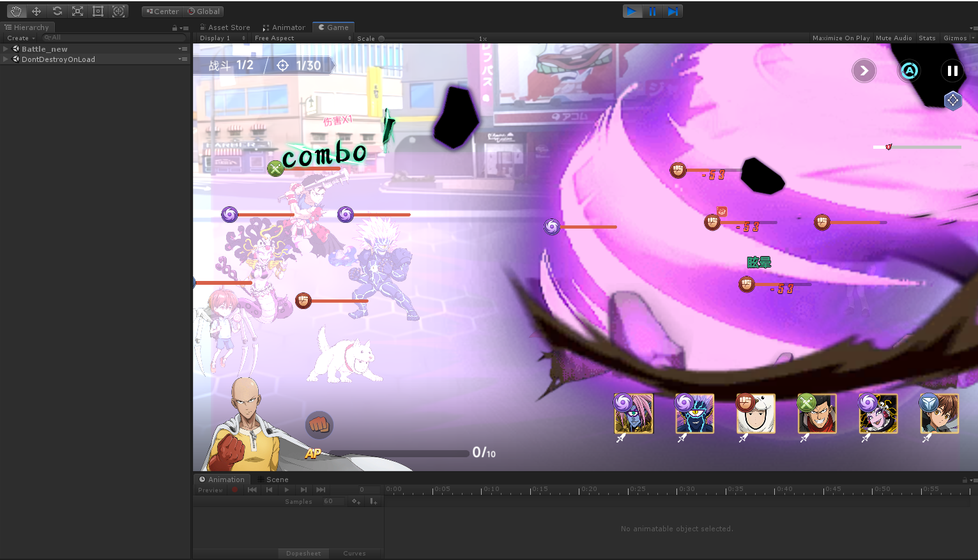This screenshot has height=560, width=978.
Task: Open the Free Aspect dropdown
Action: (302, 38)
